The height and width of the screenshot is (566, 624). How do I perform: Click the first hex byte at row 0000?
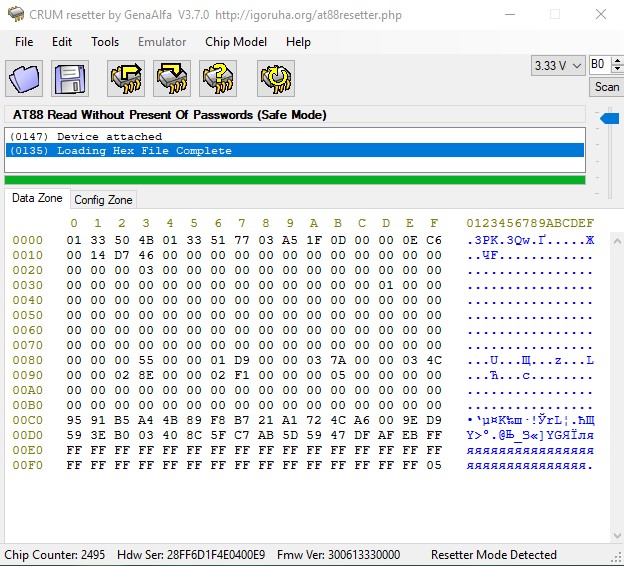click(73, 240)
